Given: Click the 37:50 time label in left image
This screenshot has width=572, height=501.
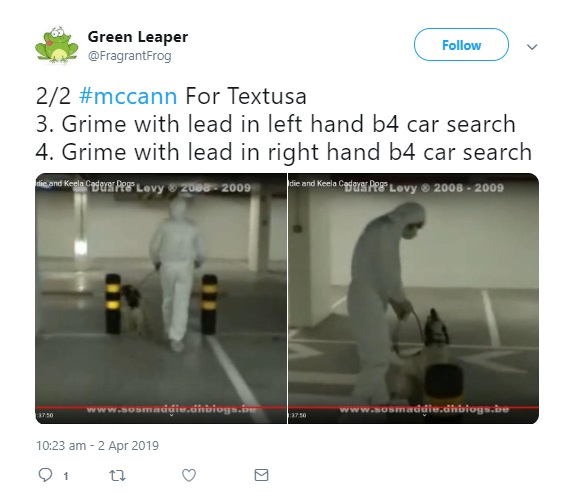Looking at the screenshot, I should pyautogui.click(x=45, y=416).
